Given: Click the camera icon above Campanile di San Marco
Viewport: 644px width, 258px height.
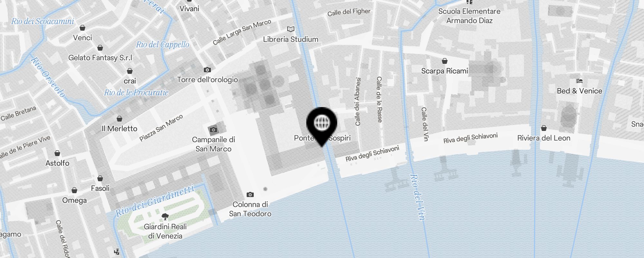Looking at the screenshot, I should pyautogui.click(x=213, y=130).
